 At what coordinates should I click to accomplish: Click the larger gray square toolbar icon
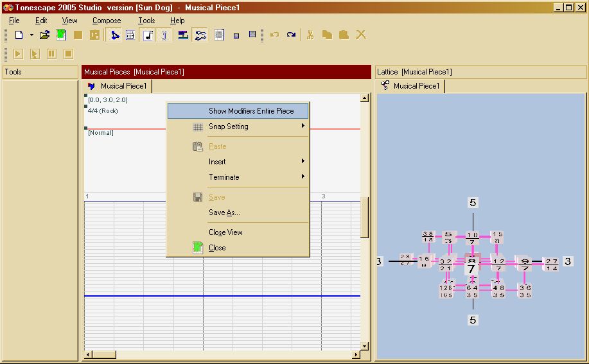pos(252,34)
